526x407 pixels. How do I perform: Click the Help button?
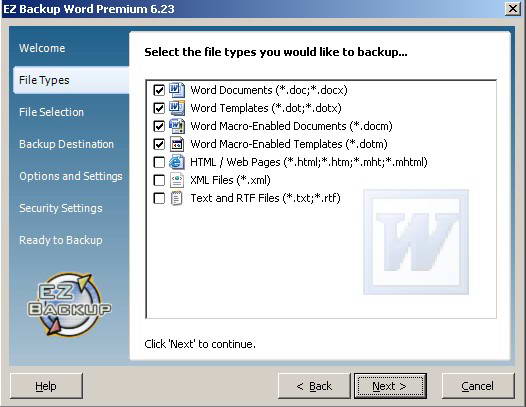[46, 386]
